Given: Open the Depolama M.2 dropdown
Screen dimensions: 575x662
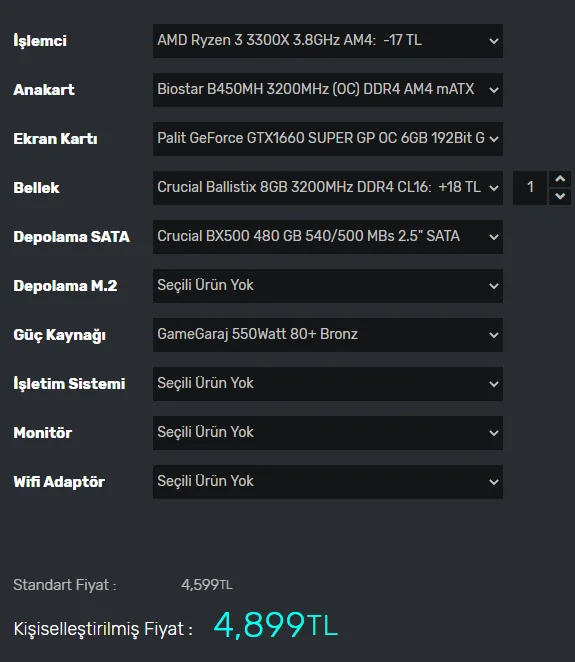Looking at the screenshot, I should click(x=328, y=286).
